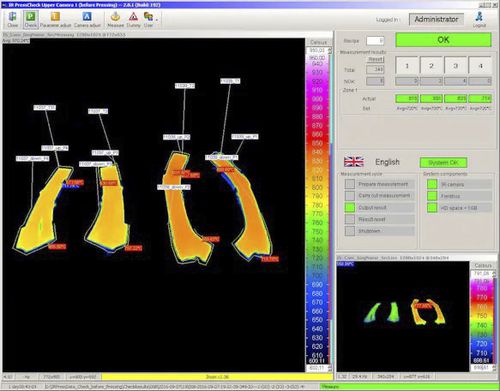500x391 pixels.
Task: Click the Dummy warning-triangle icon
Action: tap(133, 19)
